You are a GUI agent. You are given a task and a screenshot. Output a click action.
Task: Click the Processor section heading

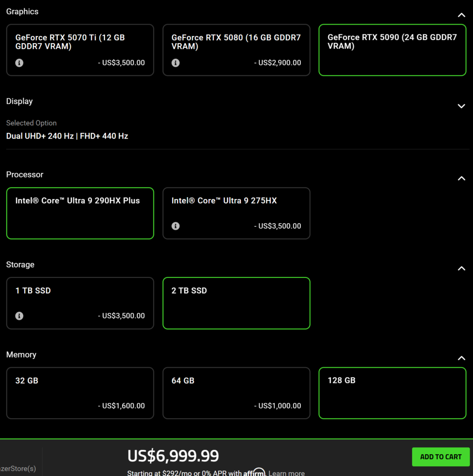25,175
